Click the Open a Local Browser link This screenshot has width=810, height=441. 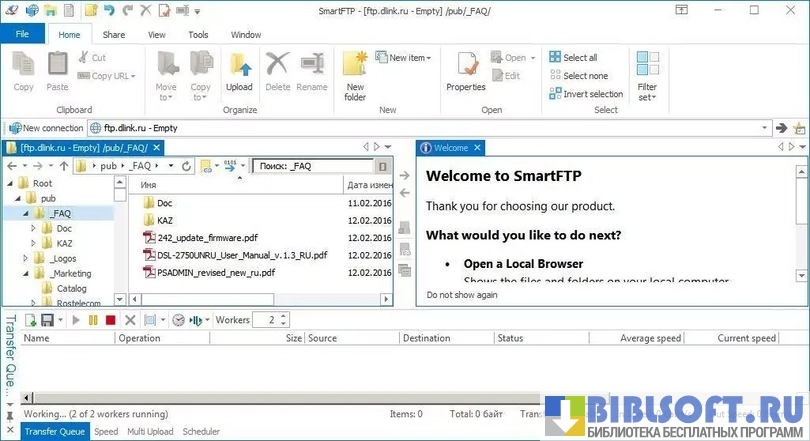pyautogui.click(x=523, y=264)
